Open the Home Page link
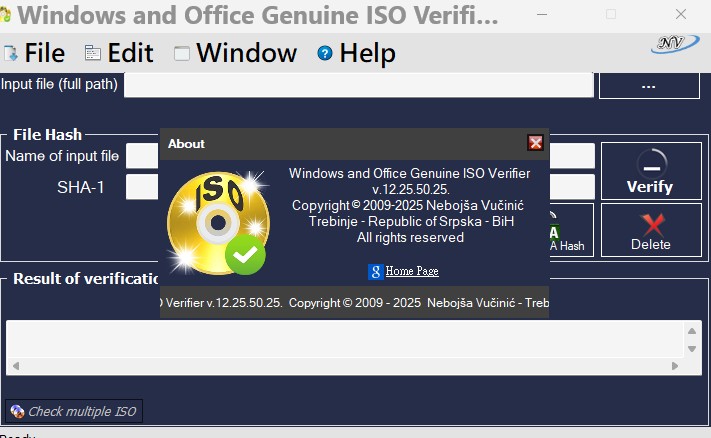Viewport: 711px width, 438px height. [412, 271]
